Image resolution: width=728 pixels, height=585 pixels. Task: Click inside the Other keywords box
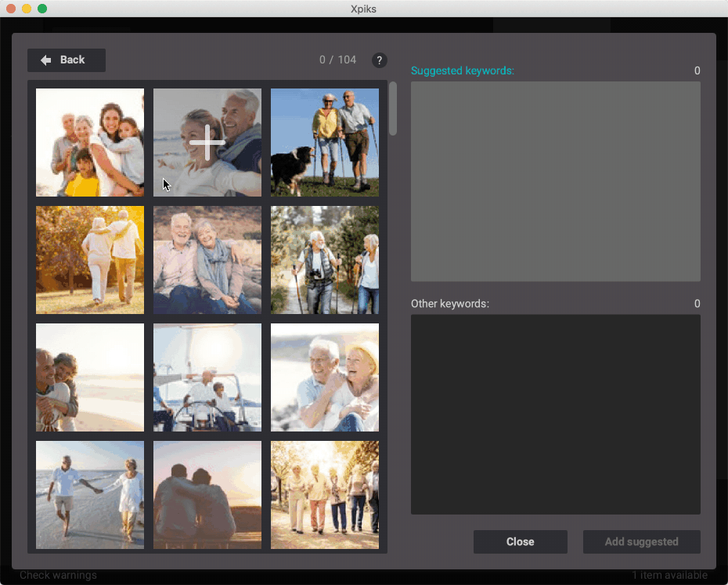[555, 414]
